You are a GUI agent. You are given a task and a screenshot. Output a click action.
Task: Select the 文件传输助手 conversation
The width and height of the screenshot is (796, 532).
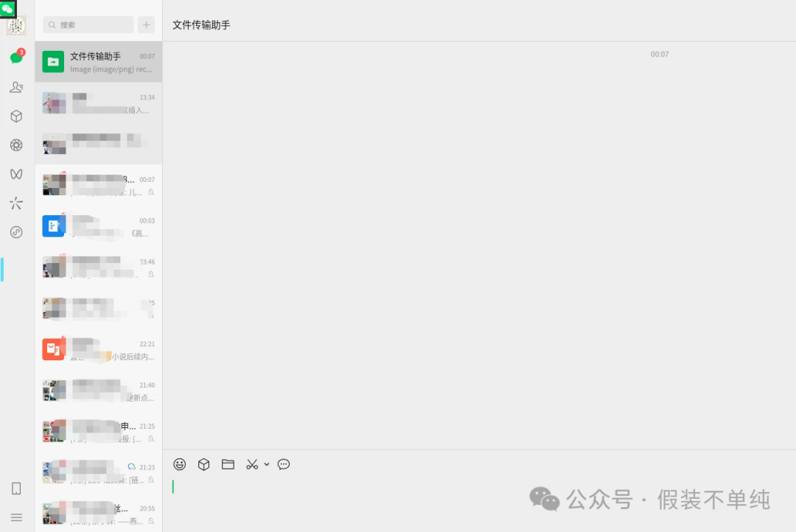99,62
